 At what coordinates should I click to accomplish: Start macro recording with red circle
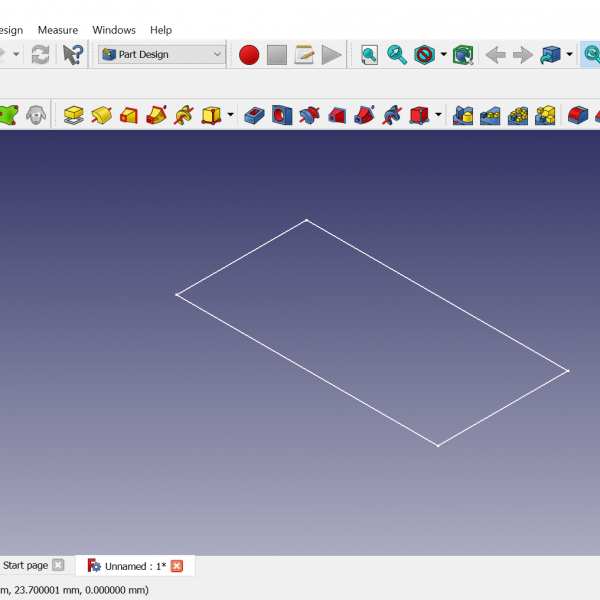click(x=249, y=55)
